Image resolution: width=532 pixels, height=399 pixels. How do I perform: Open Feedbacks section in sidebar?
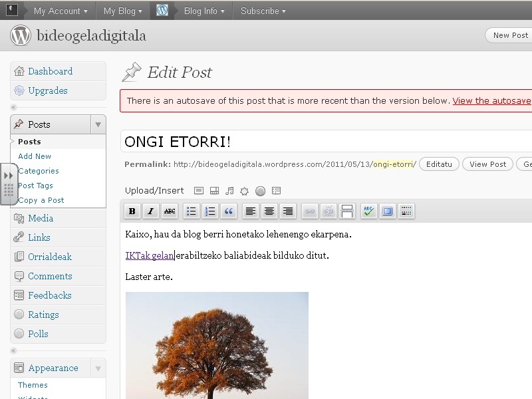(x=58, y=295)
